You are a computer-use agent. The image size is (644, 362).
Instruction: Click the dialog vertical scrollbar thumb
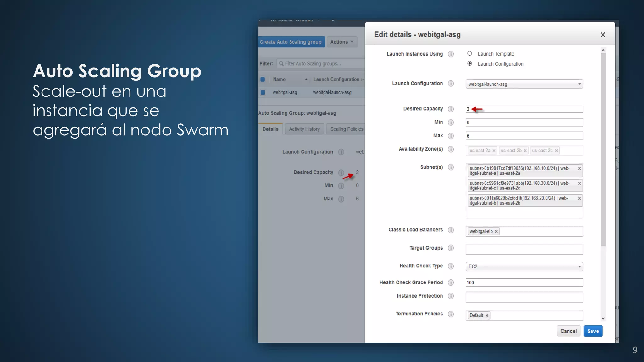pos(603,150)
